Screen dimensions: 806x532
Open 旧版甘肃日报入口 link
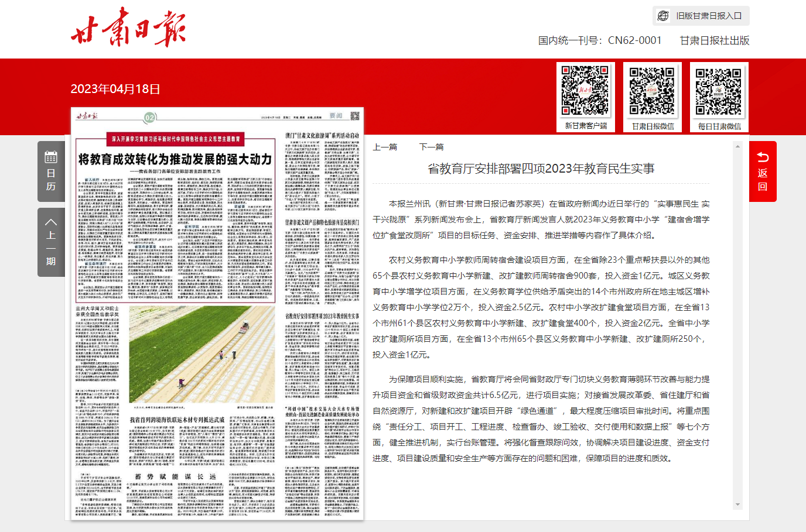tap(709, 16)
